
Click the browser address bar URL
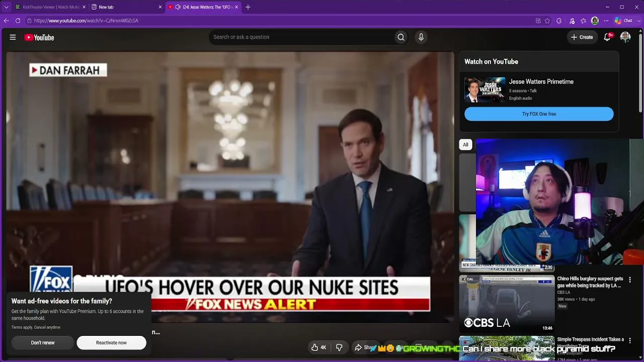(x=86, y=21)
